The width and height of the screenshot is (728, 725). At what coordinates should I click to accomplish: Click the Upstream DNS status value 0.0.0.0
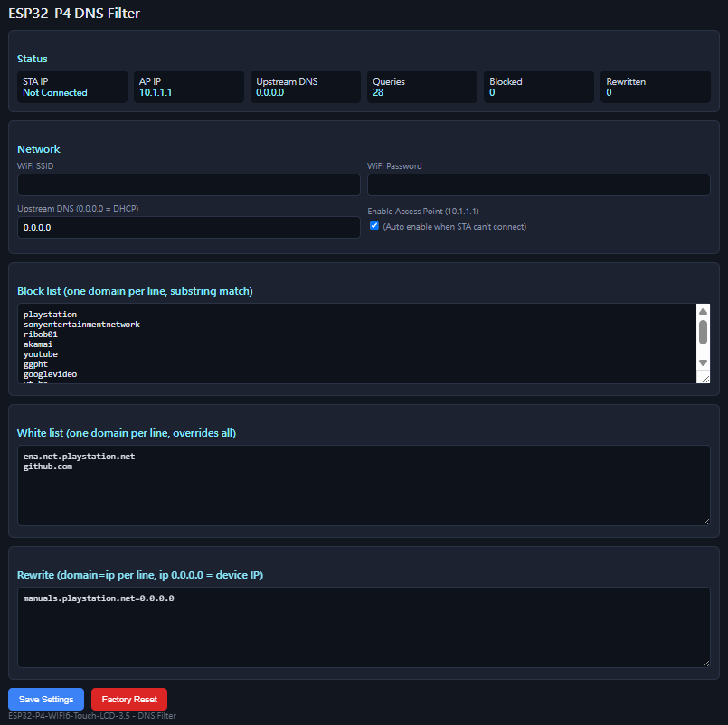point(269,92)
